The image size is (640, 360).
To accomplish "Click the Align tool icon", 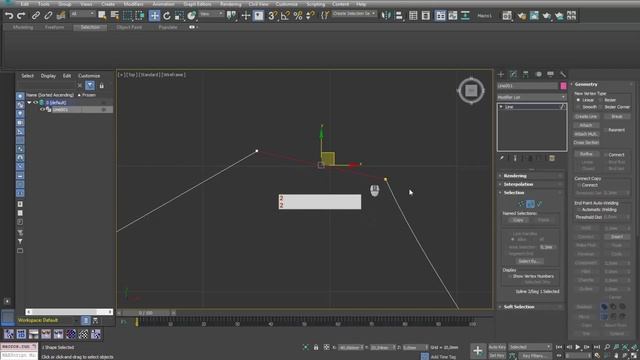I will [399, 16].
